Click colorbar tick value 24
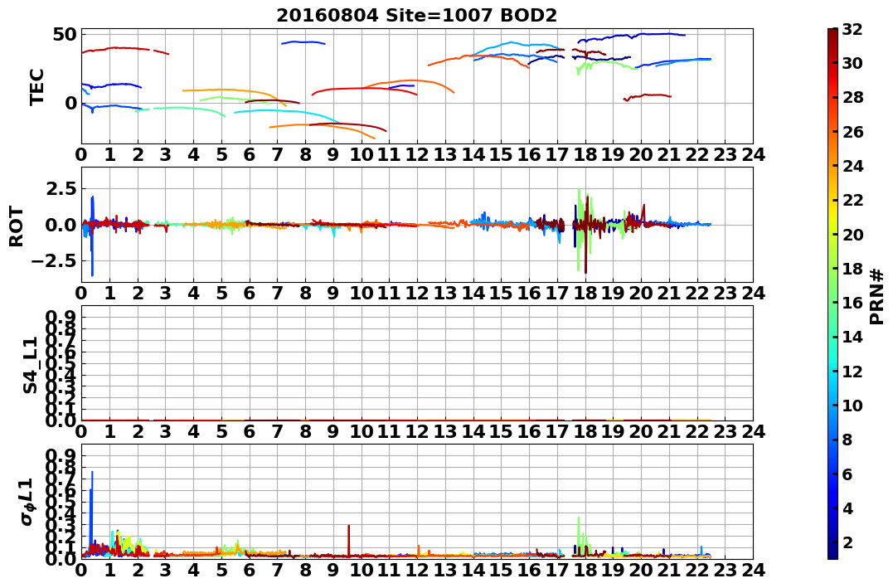893x588 pixels. (852, 166)
